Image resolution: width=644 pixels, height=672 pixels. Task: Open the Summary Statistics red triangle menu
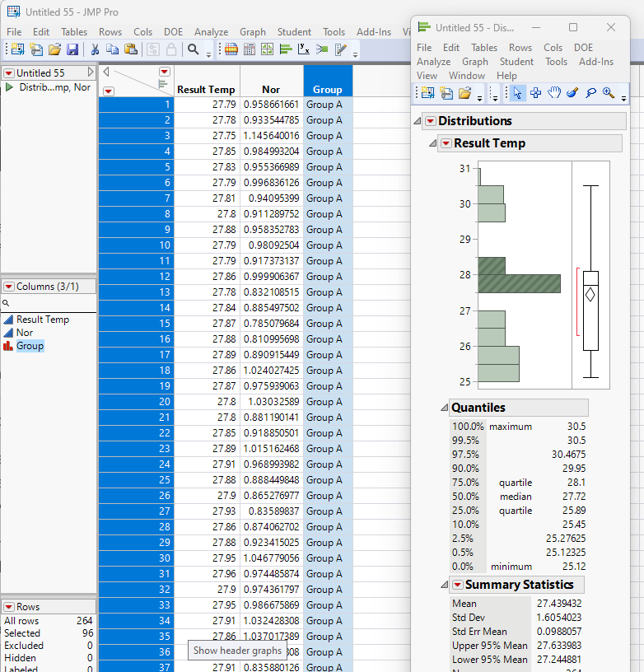[x=458, y=585]
